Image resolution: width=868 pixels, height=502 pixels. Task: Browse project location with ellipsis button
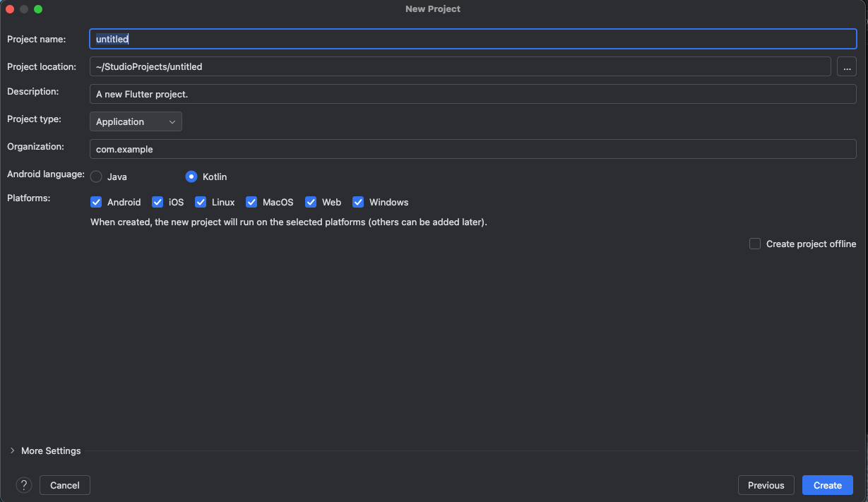tap(847, 66)
